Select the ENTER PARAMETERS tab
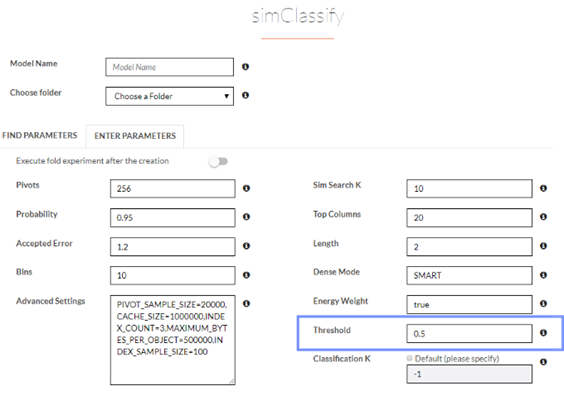 (x=135, y=136)
